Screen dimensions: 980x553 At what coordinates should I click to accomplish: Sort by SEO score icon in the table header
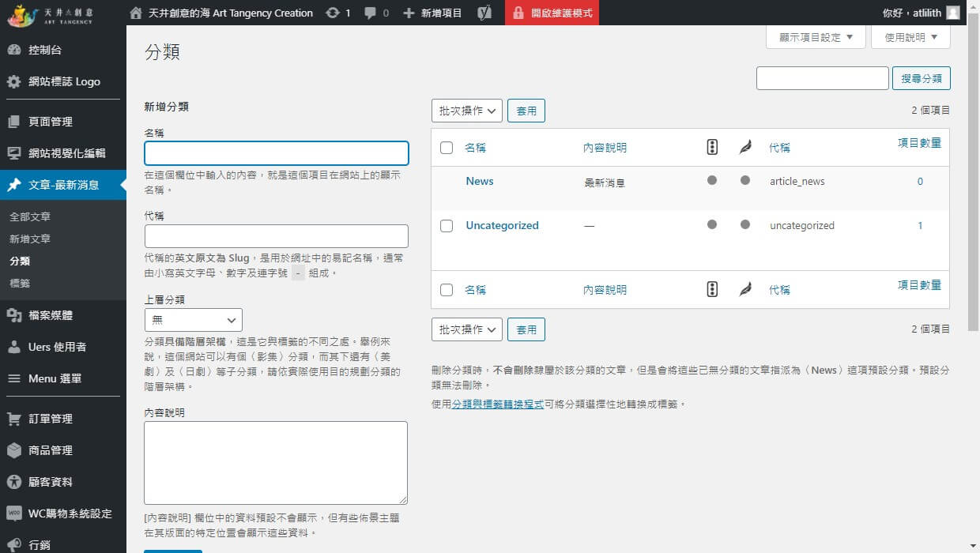pyautogui.click(x=712, y=147)
